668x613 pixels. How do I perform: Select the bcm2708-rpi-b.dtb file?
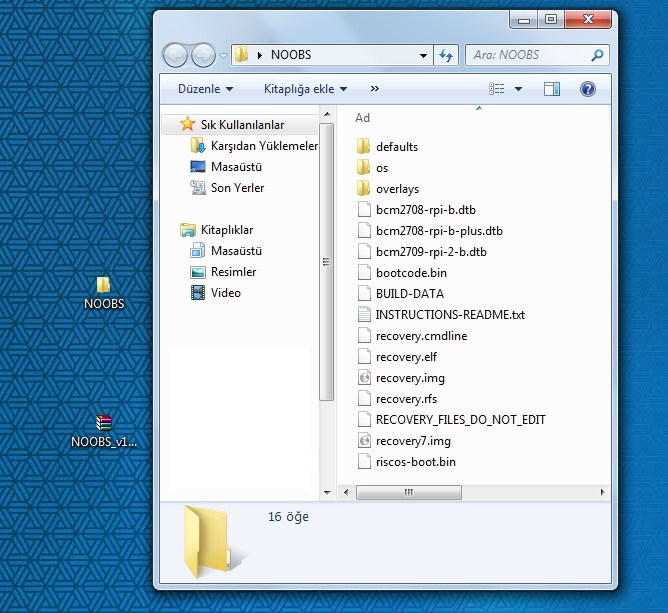(416, 210)
